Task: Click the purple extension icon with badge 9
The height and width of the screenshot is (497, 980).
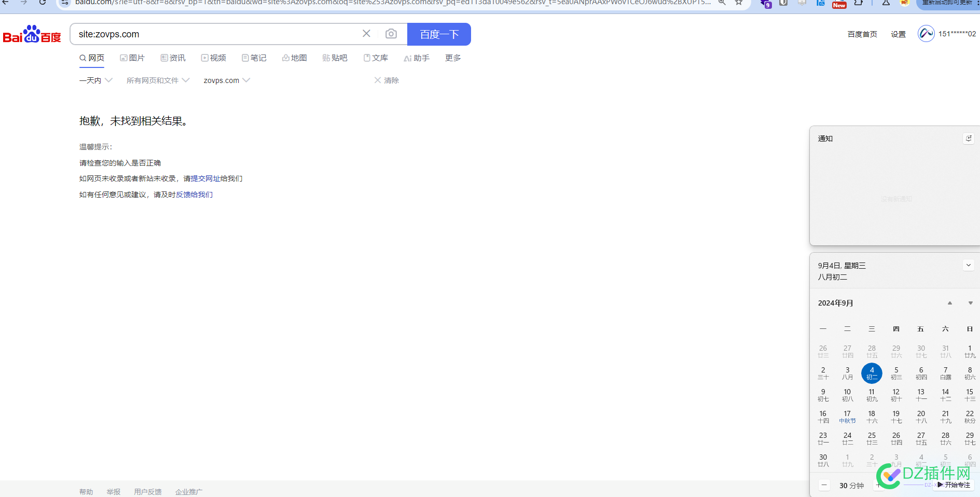Action: pyautogui.click(x=766, y=3)
